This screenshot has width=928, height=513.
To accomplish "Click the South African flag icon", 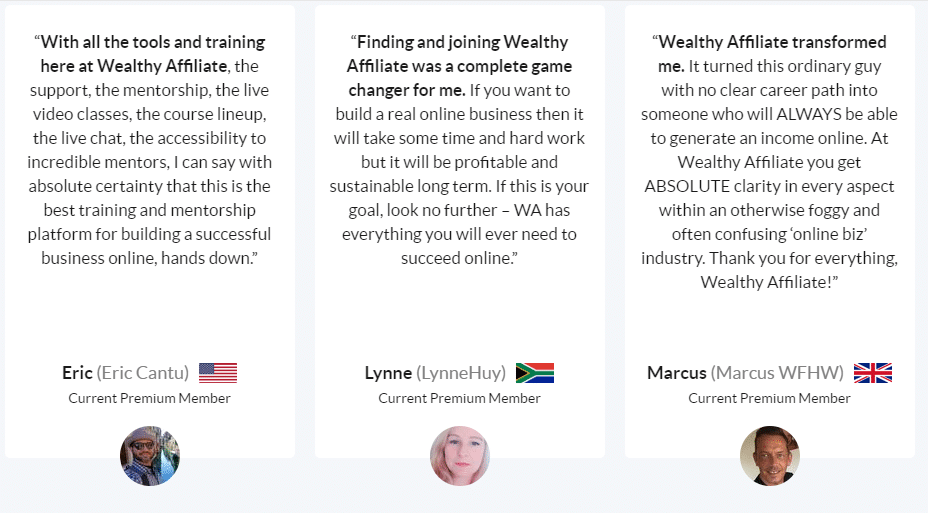I will [x=534, y=373].
